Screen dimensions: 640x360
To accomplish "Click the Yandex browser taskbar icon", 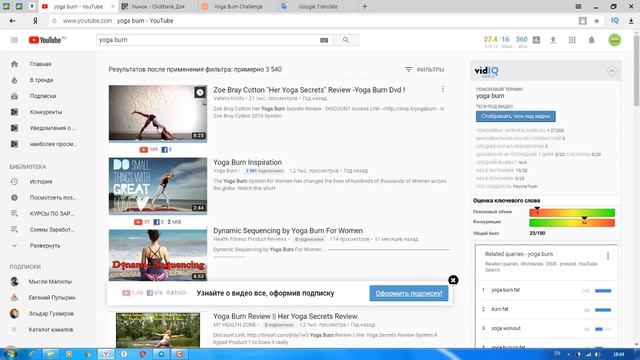I will (x=106, y=354).
